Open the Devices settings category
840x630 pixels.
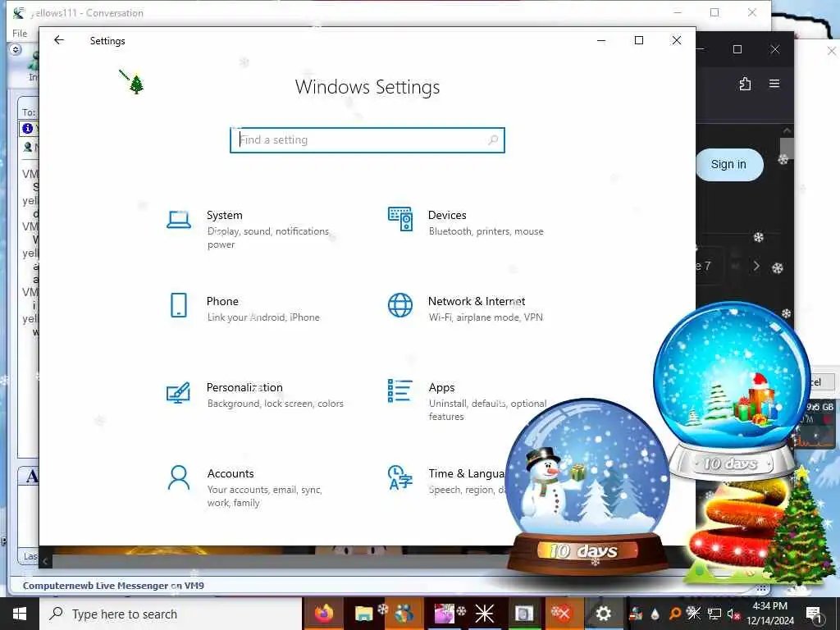pos(466,222)
